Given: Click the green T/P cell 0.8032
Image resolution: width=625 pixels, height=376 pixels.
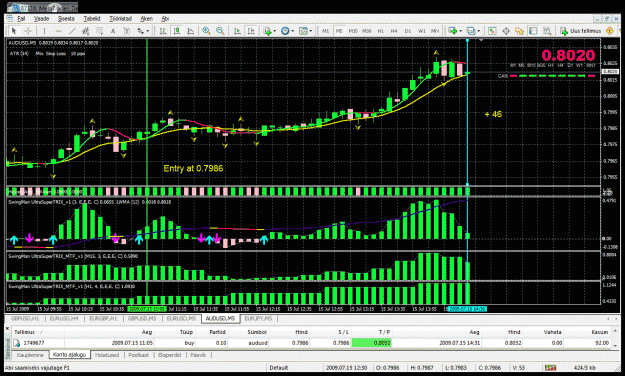Looking at the screenshot, I should tap(371, 343).
